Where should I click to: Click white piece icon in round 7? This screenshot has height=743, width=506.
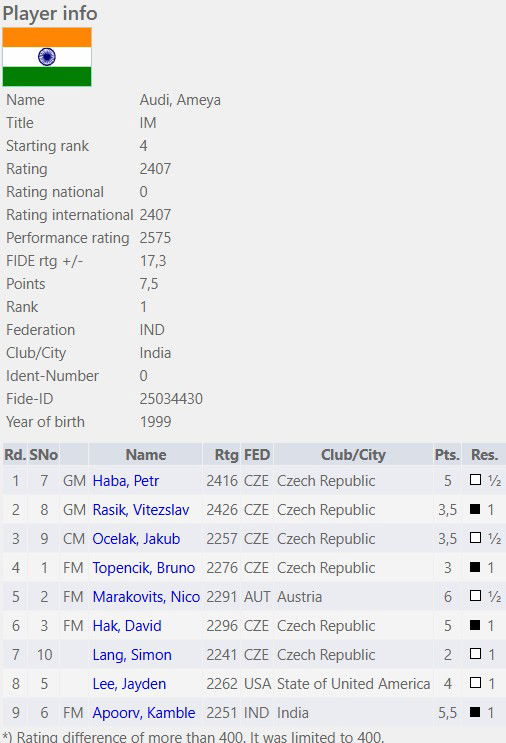475,654
